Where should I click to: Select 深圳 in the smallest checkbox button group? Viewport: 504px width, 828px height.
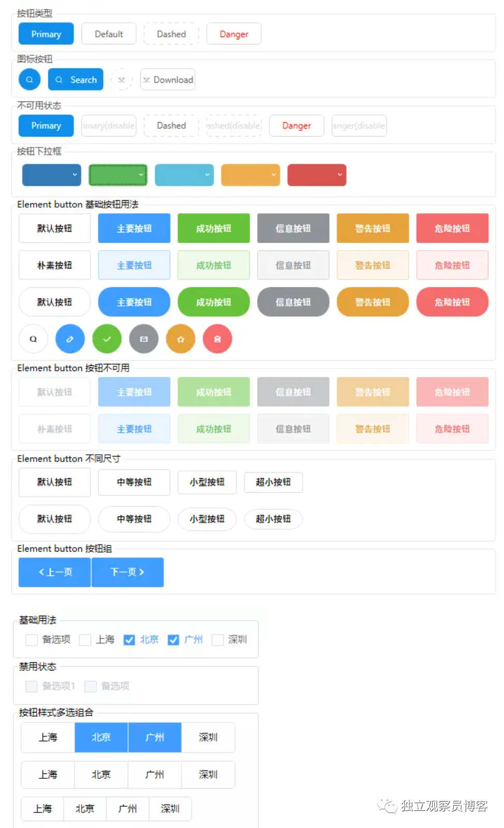[170, 809]
